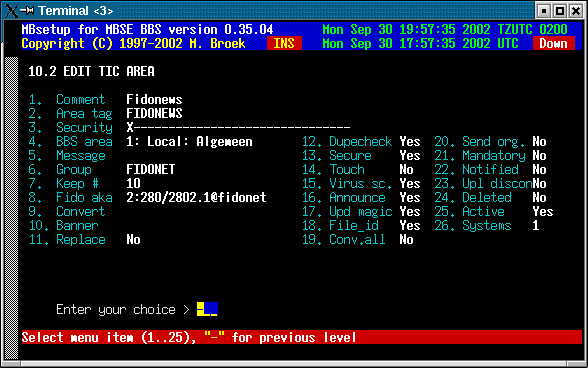588x368 pixels.
Task: Click the maximize square button in title bar
Action: [x=560, y=11]
